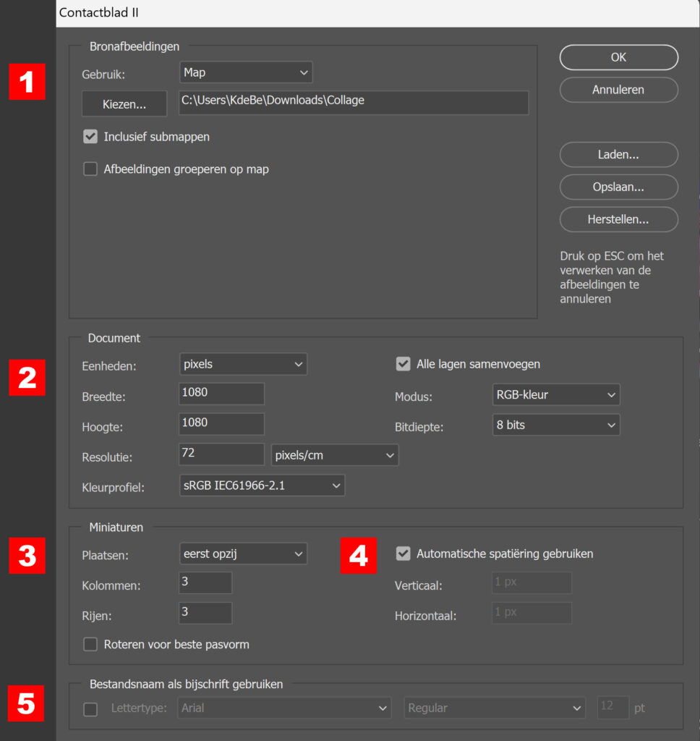Toggle Alle lagen samenvoegen checkbox
Screen dimensions: 700x741
point(404,364)
